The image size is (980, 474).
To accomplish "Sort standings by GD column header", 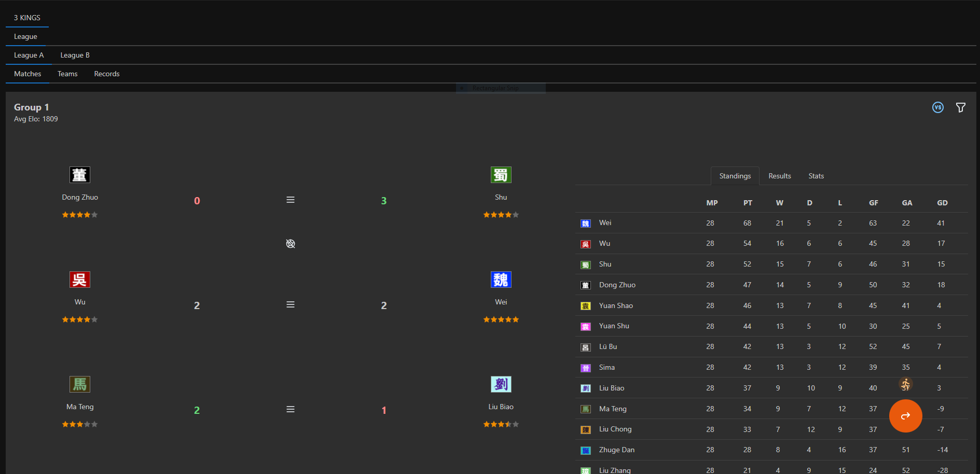I will [x=942, y=203].
